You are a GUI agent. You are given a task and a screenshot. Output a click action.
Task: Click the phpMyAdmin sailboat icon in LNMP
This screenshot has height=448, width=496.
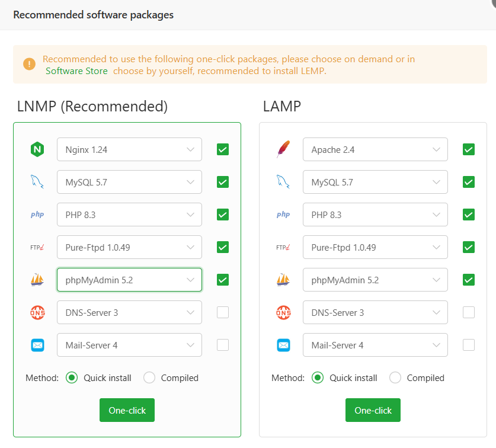(x=37, y=280)
